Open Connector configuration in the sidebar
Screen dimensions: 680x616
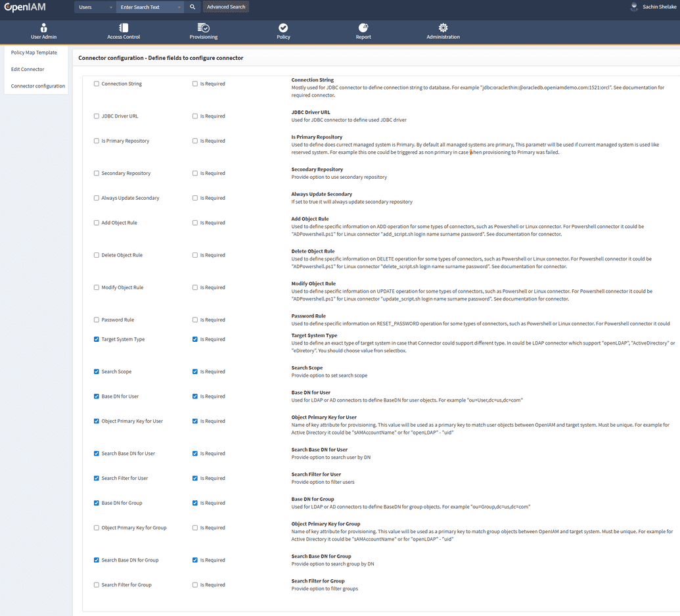39,85
